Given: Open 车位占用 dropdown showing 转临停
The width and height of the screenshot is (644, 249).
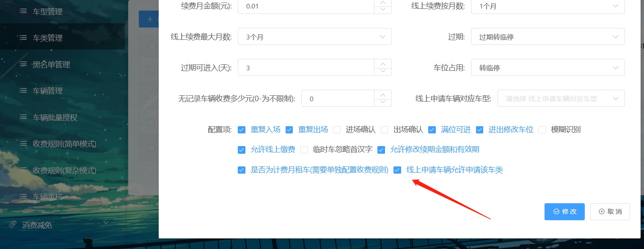Looking at the screenshot, I should 548,68.
